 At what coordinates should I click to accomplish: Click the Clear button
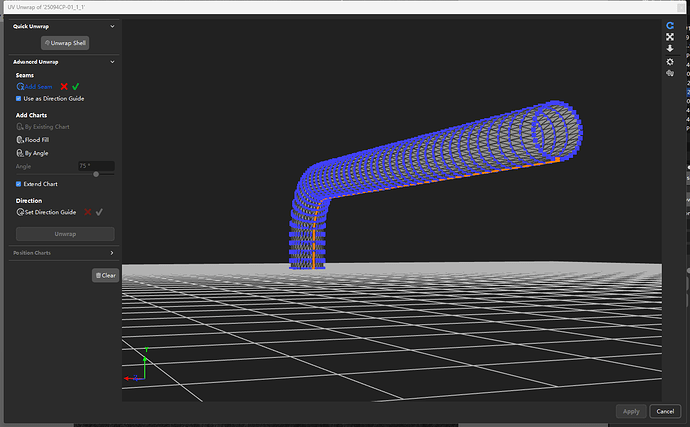(x=106, y=276)
